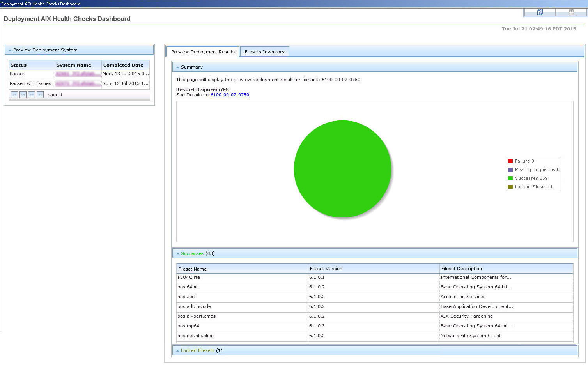Click the refresh dashboard icon
588x366 pixels.
pyautogui.click(x=540, y=12)
